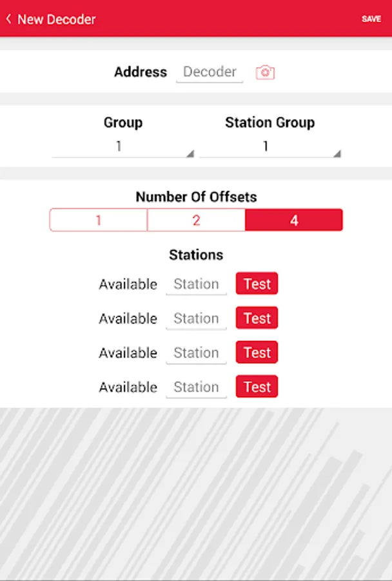
Task: Tap the Group dropdown corner arrow
Action: tap(190, 154)
